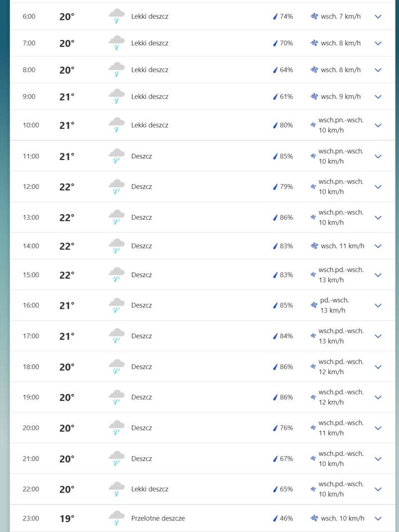Viewport: 399px width, 532px height.
Task: Click the raindrop icon in 23:00 row
Action: [x=274, y=519]
